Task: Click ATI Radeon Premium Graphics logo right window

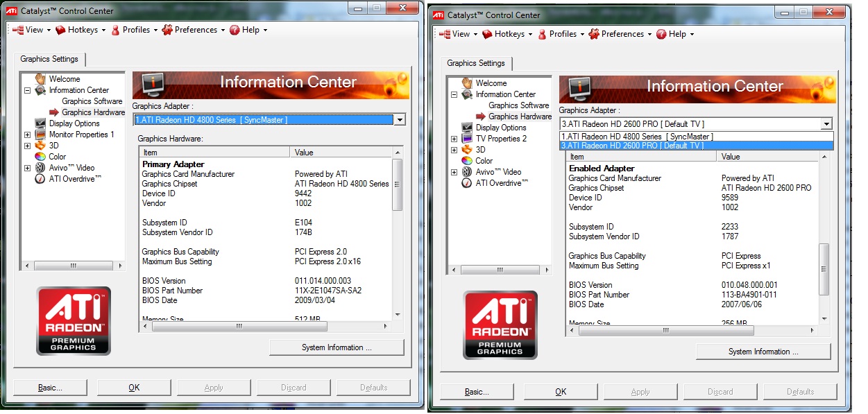Action: [500, 325]
